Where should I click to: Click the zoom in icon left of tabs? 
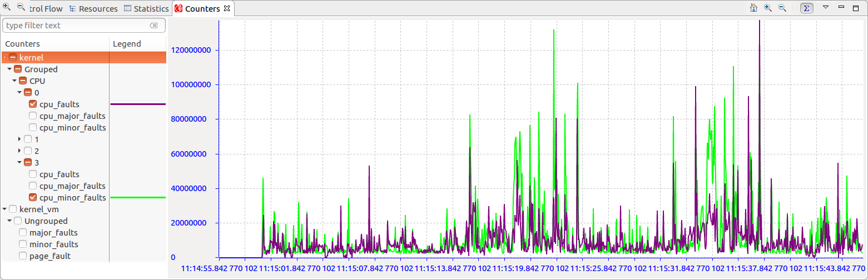(x=7, y=7)
